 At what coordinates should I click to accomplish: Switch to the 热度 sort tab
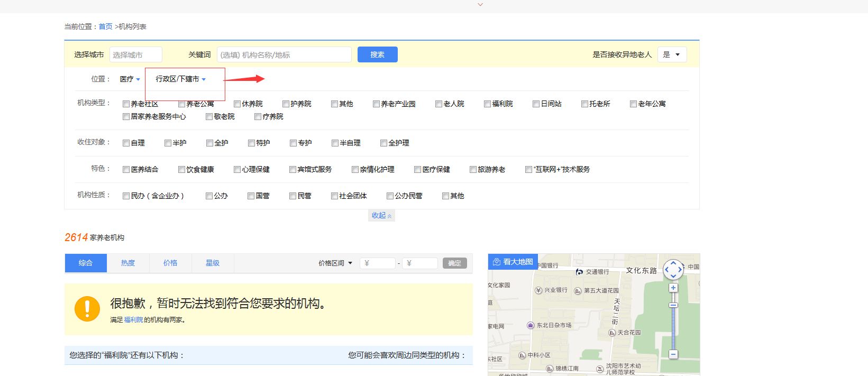[128, 263]
